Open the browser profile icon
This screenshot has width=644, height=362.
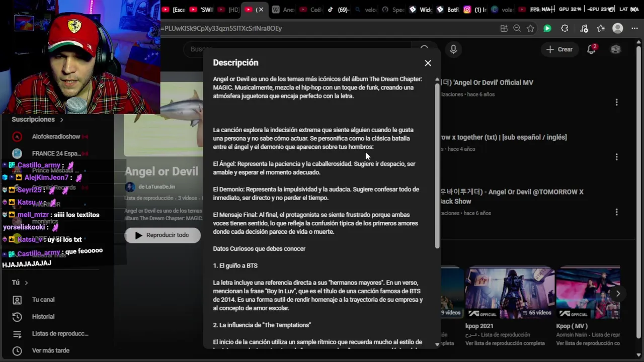618,29
